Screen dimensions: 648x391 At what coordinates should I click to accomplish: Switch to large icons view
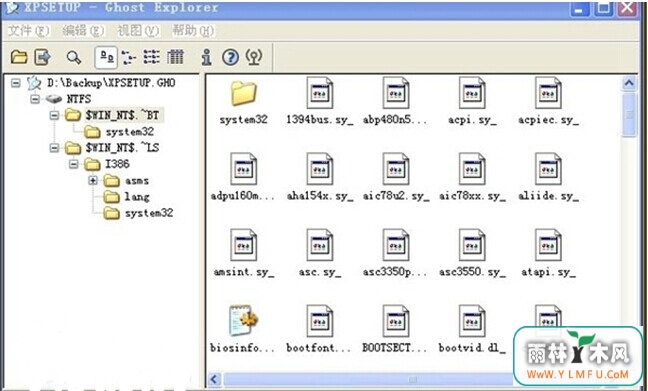pos(106,57)
